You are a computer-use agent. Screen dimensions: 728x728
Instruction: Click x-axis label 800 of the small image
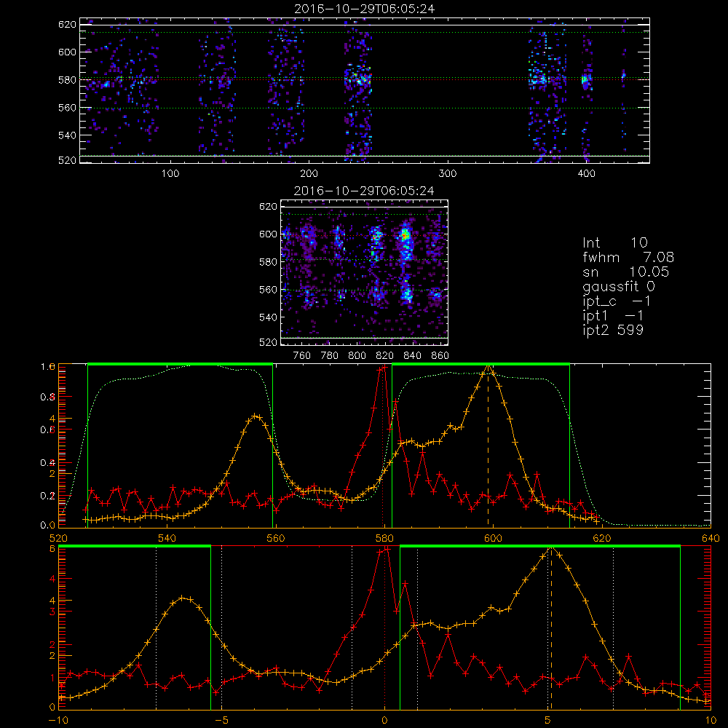click(x=357, y=356)
